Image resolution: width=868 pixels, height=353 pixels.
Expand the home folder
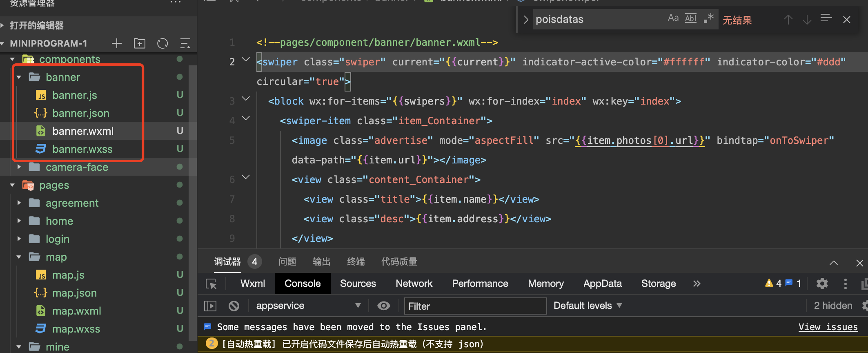click(19, 221)
